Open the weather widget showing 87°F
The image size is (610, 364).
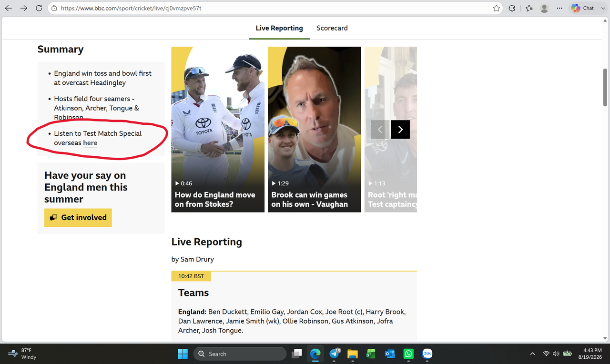pyautogui.click(x=23, y=354)
